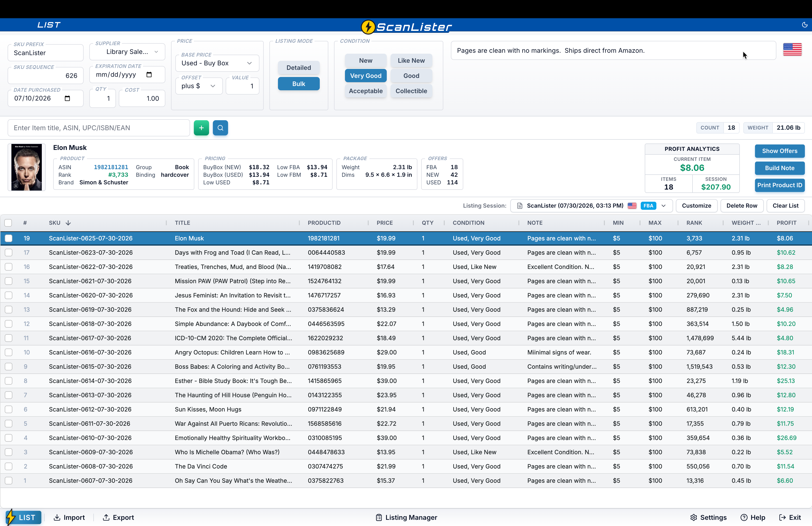This screenshot has height=526, width=812.
Task: Toggle the select-all rows checkbox
Action: tap(8, 223)
